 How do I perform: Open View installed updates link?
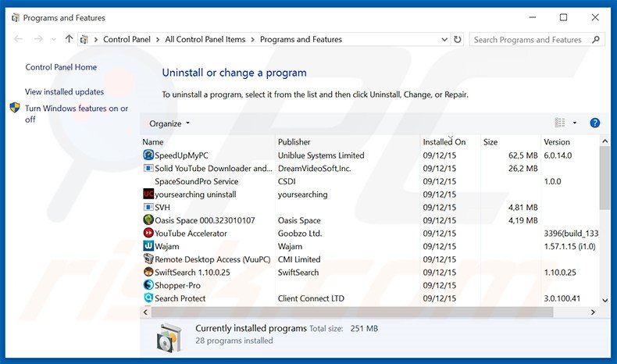click(x=65, y=91)
